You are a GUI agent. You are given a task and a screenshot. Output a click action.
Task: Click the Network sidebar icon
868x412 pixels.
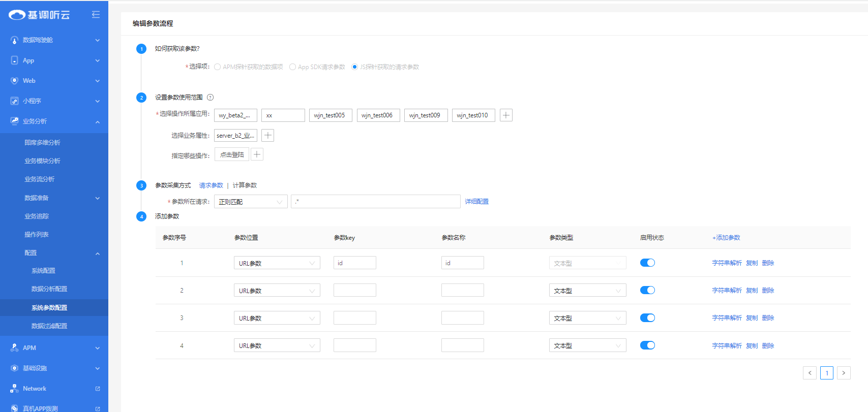14,389
